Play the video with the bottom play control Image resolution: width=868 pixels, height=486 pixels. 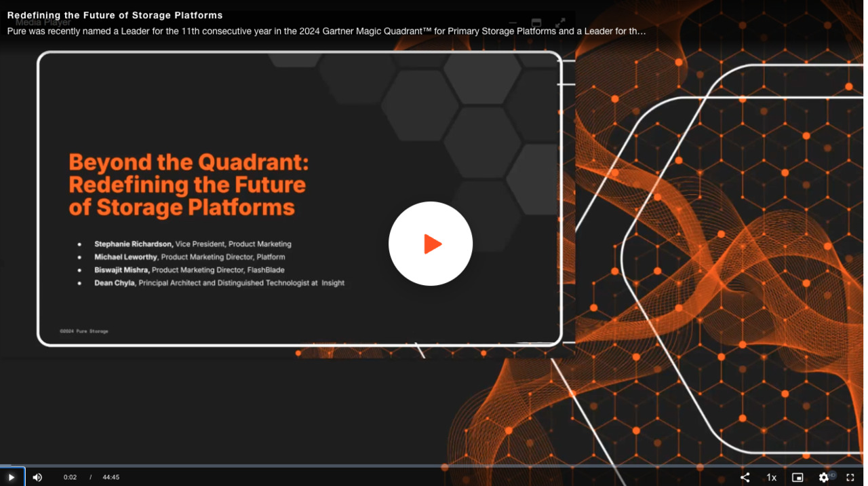pos(12,477)
